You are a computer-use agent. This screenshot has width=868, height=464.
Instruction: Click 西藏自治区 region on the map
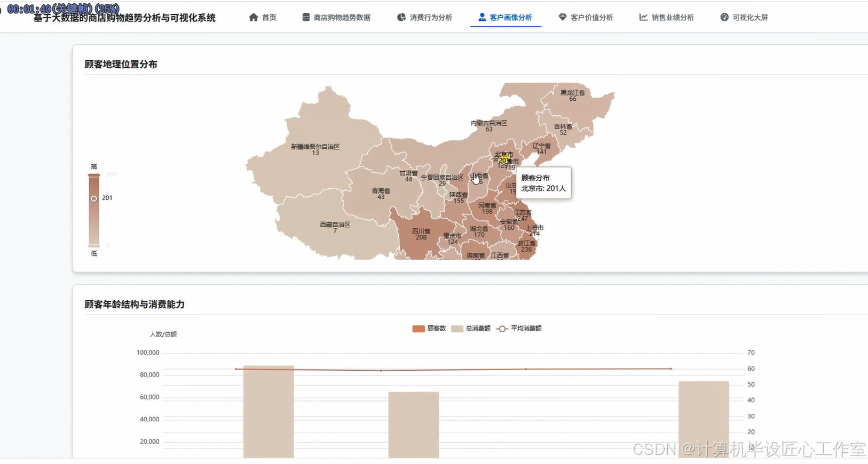point(335,228)
